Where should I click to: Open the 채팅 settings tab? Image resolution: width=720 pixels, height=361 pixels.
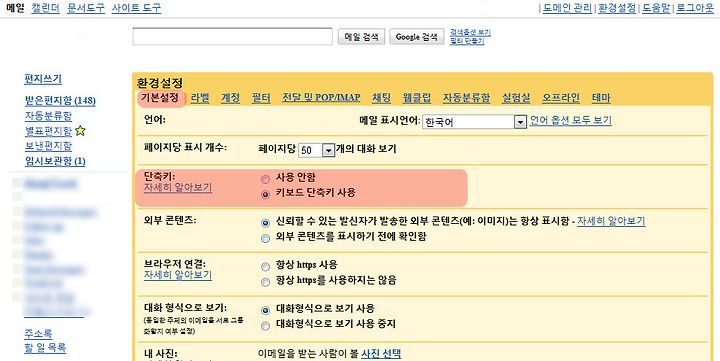(x=382, y=98)
